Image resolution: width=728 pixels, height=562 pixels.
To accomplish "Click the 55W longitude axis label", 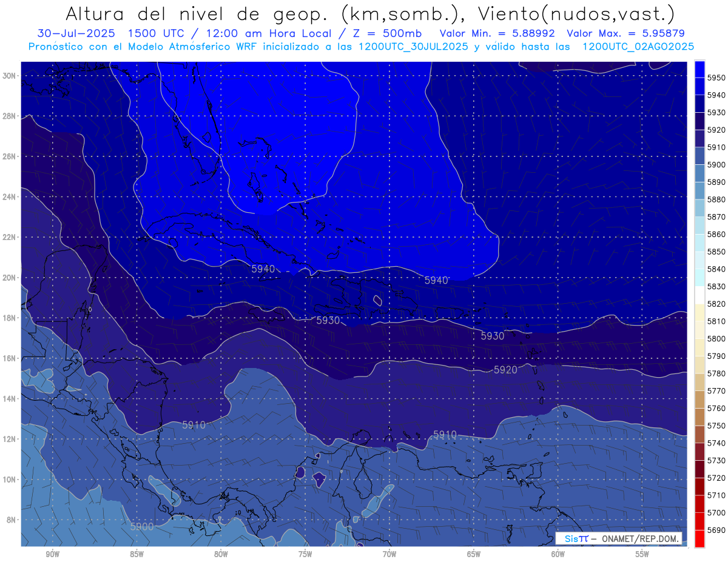I will (x=642, y=554).
